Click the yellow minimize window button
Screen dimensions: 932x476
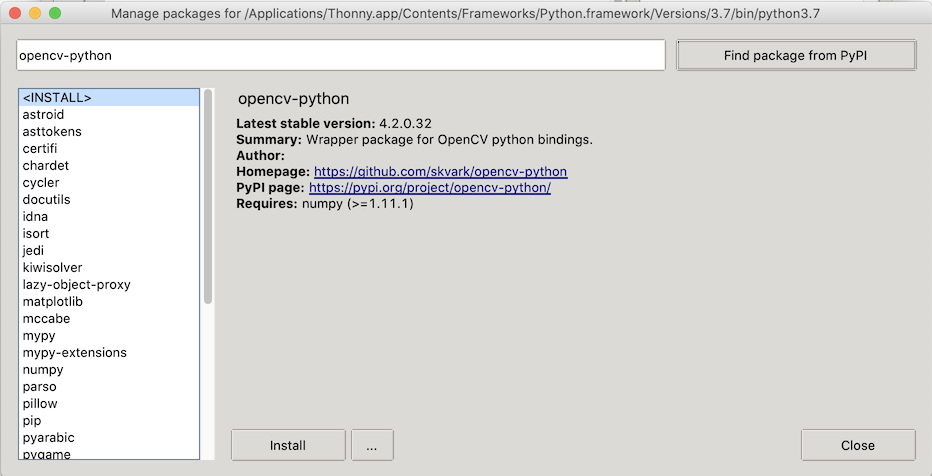click(x=35, y=14)
